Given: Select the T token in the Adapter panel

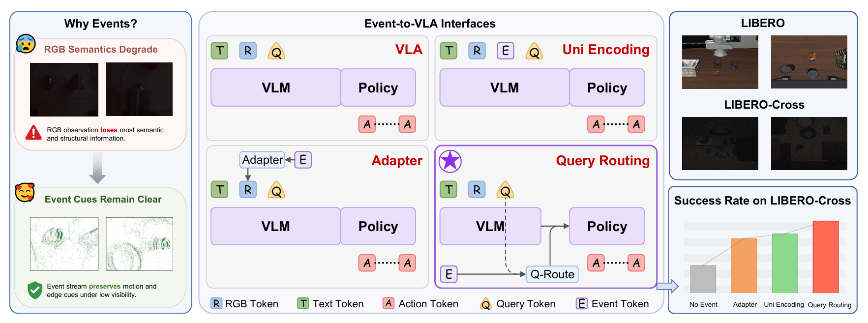Looking at the screenshot, I should [220, 189].
